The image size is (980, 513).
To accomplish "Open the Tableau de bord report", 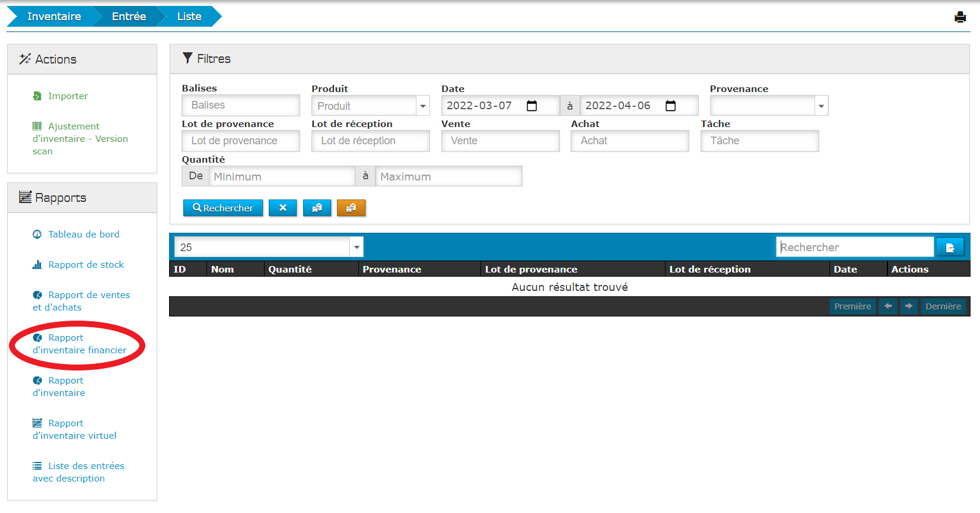I will [x=84, y=235].
